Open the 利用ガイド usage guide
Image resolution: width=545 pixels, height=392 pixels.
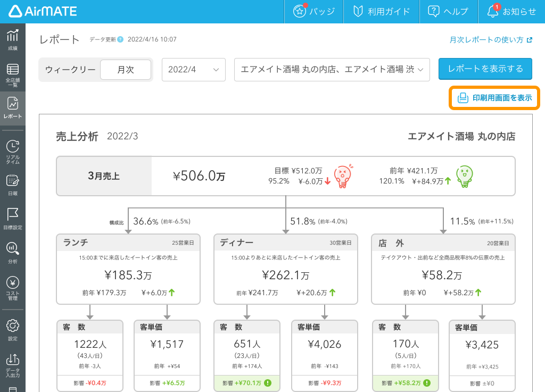381,11
